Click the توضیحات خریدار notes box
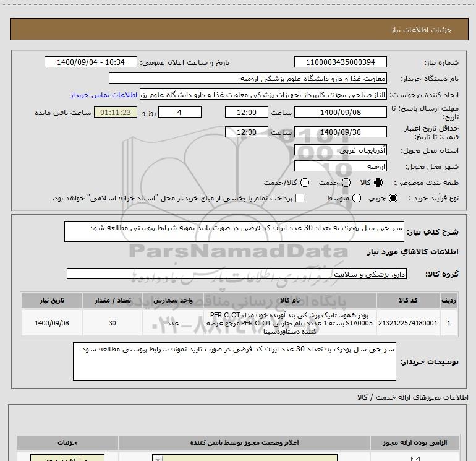 tap(234, 361)
